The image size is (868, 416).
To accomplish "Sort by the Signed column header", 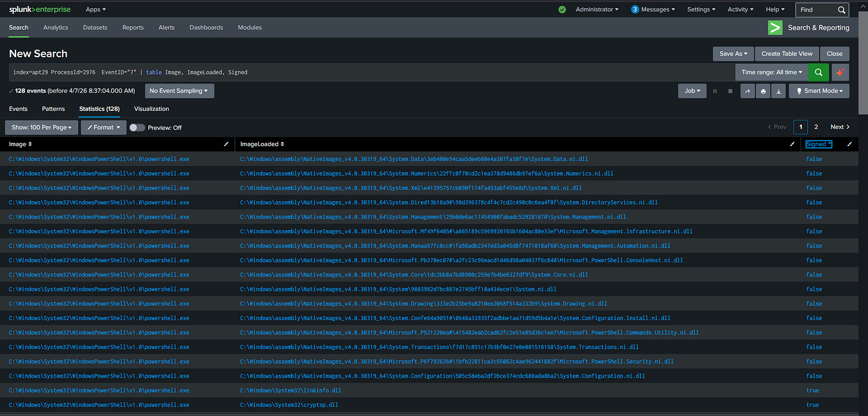I will [x=819, y=144].
